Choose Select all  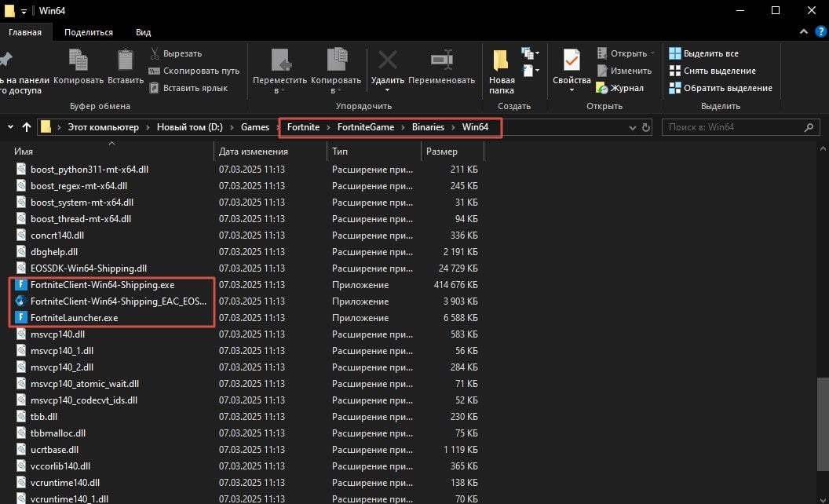(x=703, y=53)
